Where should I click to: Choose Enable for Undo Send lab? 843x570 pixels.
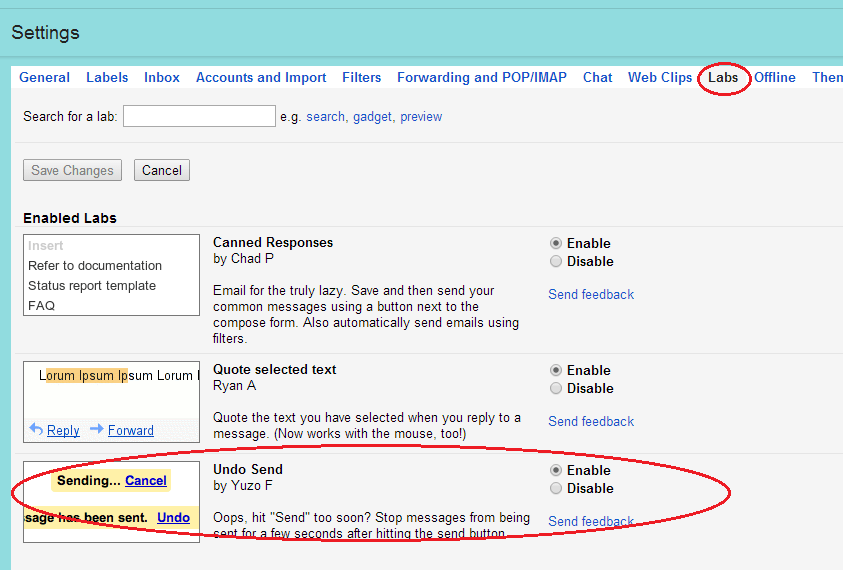click(x=556, y=470)
